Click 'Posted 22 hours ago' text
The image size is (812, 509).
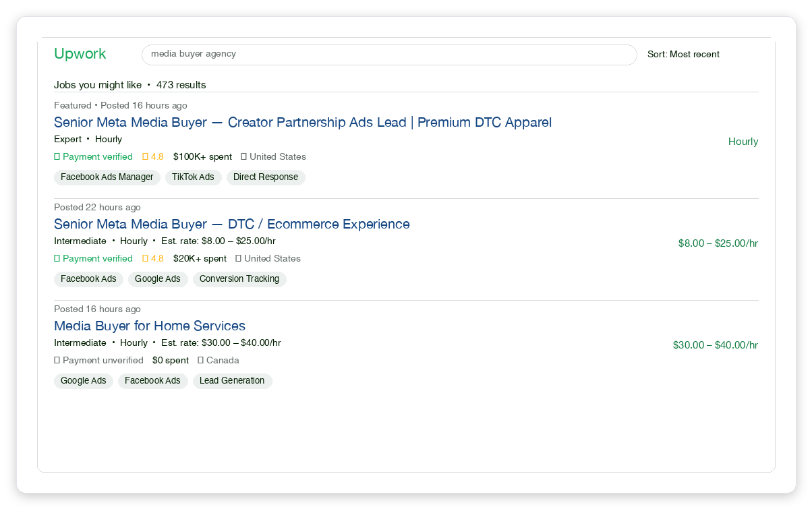pyautogui.click(x=97, y=208)
